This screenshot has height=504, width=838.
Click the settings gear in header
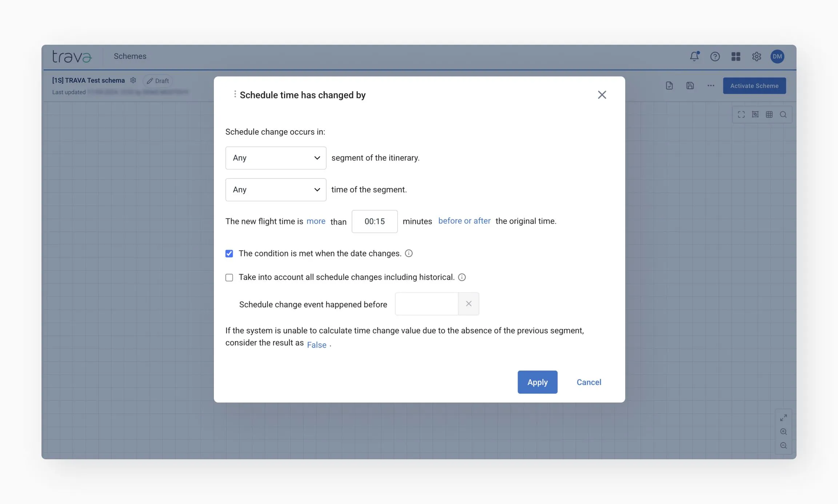click(757, 56)
